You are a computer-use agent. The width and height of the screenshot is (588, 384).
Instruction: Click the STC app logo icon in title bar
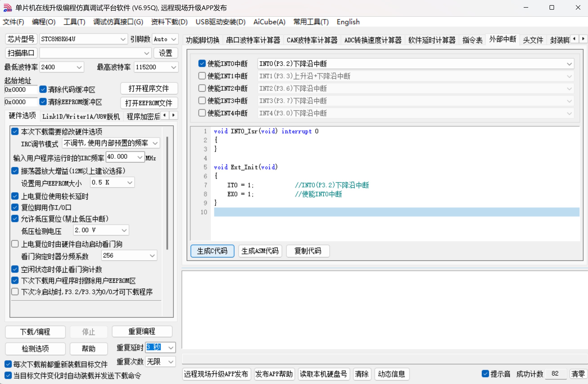pyautogui.click(x=8, y=8)
